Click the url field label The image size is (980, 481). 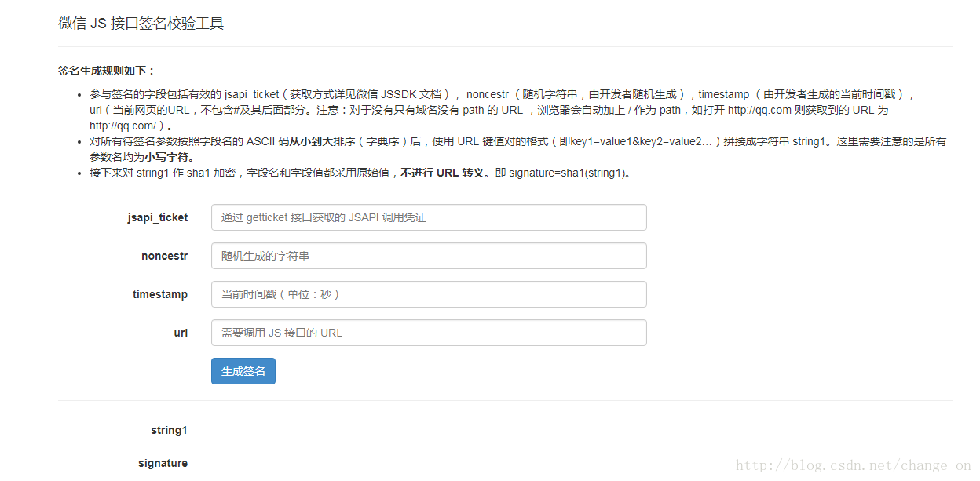[181, 333]
